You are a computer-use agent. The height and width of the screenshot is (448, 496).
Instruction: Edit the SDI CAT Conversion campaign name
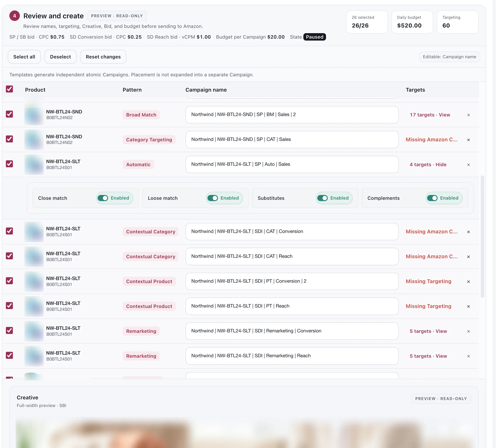point(292,232)
